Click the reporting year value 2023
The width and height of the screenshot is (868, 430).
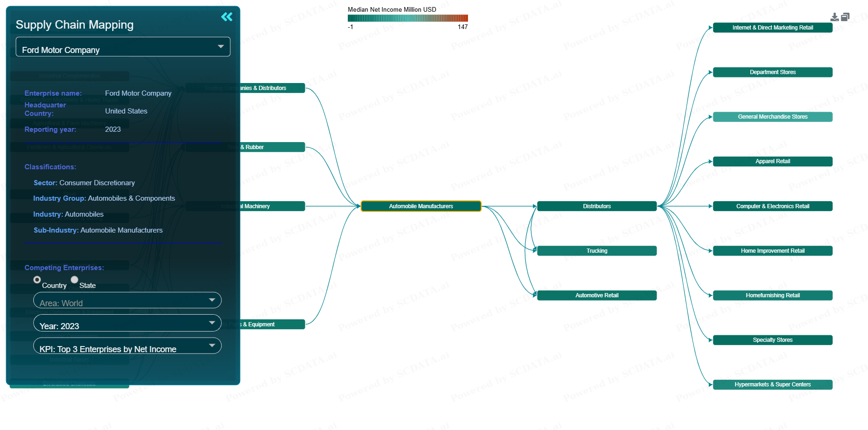(113, 129)
